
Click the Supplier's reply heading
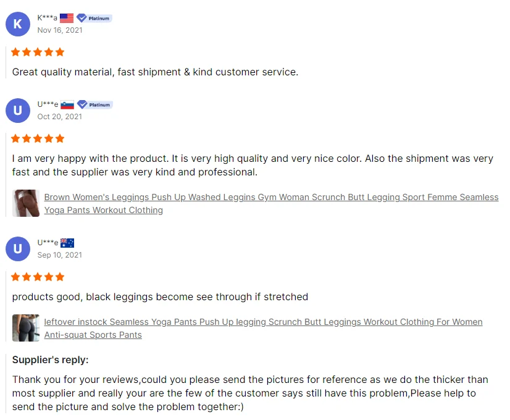50,360
